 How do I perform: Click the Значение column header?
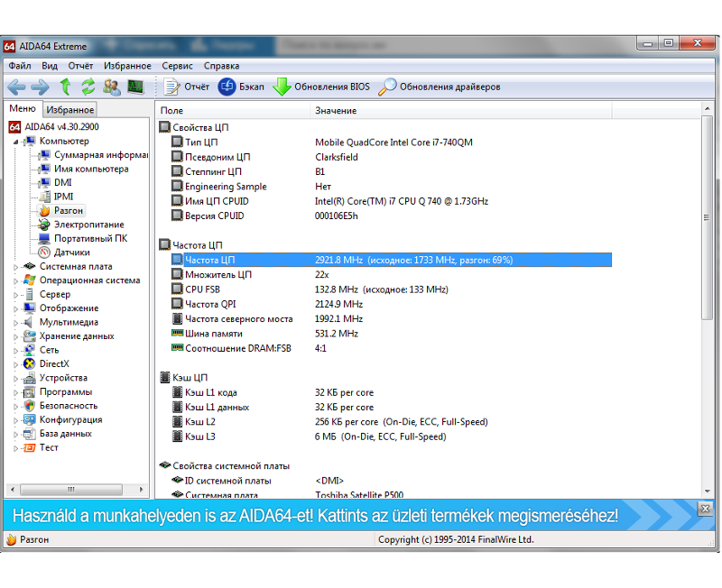tap(461, 110)
